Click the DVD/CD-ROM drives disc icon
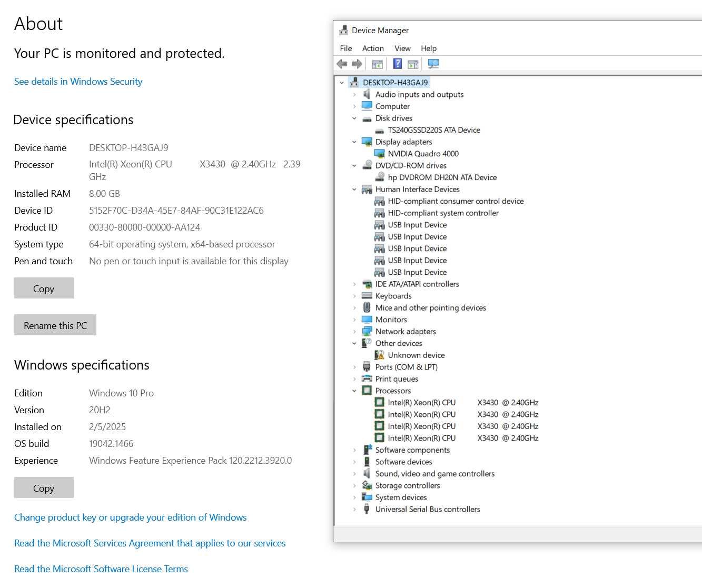This screenshot has height=588, width=702. 367,165
